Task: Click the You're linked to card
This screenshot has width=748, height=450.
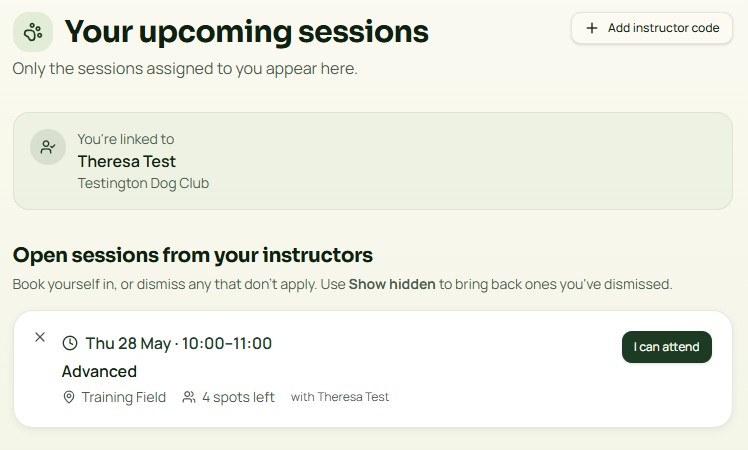Action: 373,161
